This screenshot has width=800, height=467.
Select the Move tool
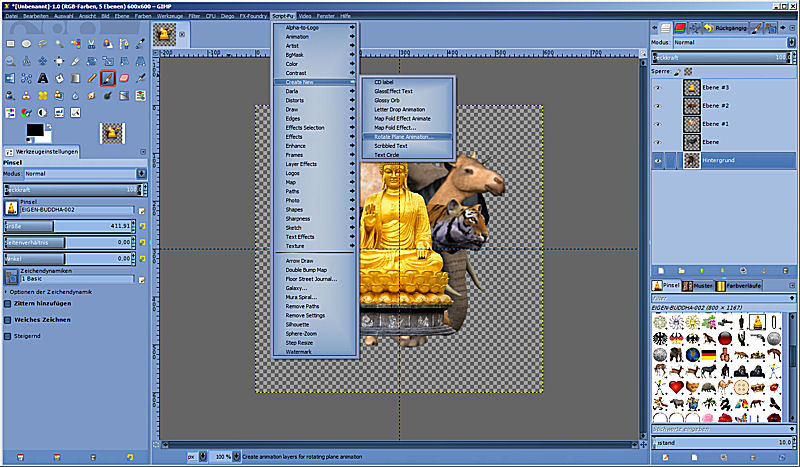pos(43,61)
